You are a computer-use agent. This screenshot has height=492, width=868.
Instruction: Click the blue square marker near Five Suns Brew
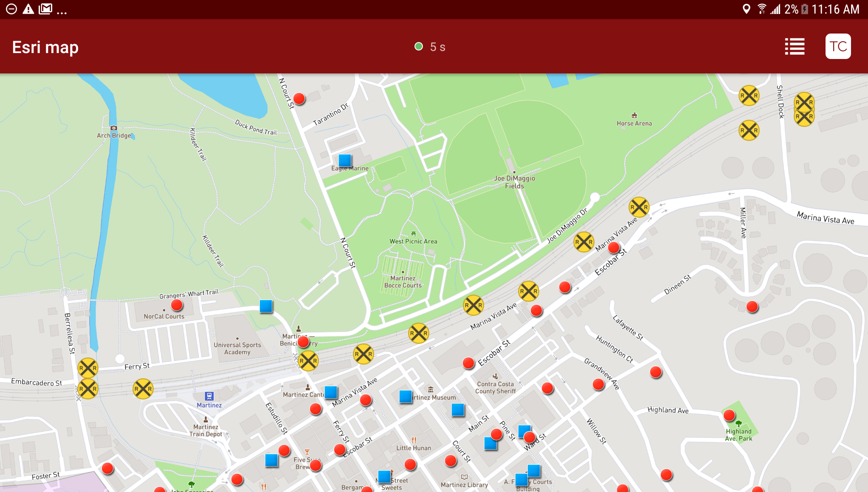pyautogui.click(x=271, y=460)
